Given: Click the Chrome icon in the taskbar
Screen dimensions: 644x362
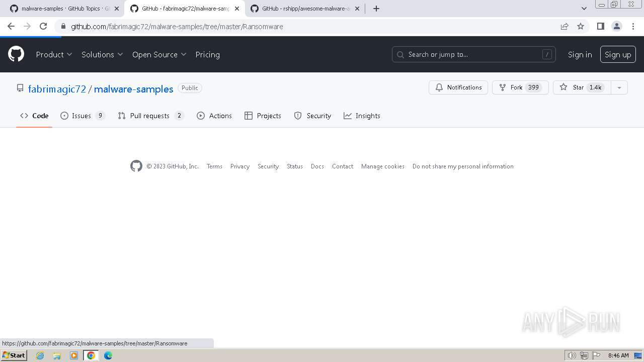Looking at the screenshot, I should tap(91, 355).
